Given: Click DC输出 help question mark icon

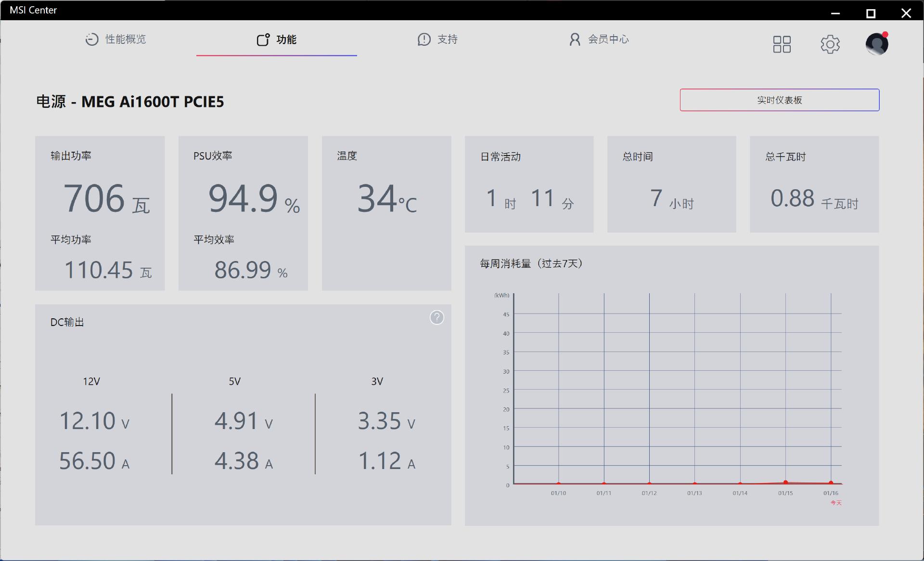Looking at the screenshot, I should click(x=436, y=317).
